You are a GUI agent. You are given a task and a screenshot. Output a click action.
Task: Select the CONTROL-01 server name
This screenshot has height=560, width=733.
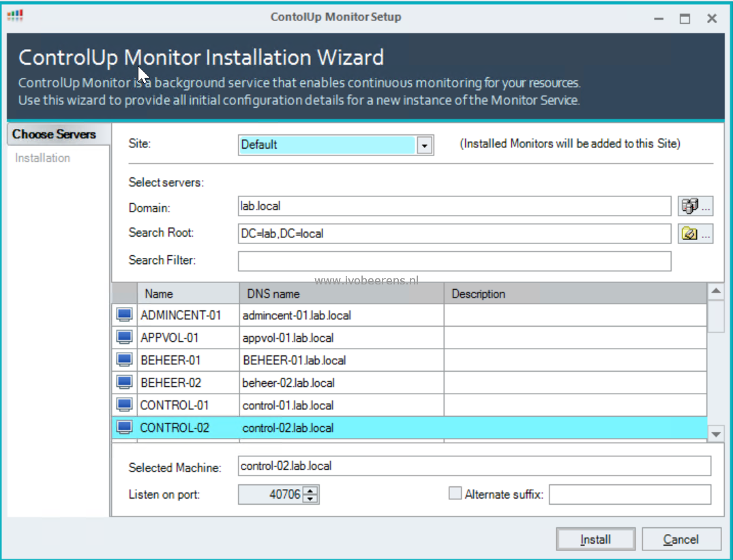175,405
